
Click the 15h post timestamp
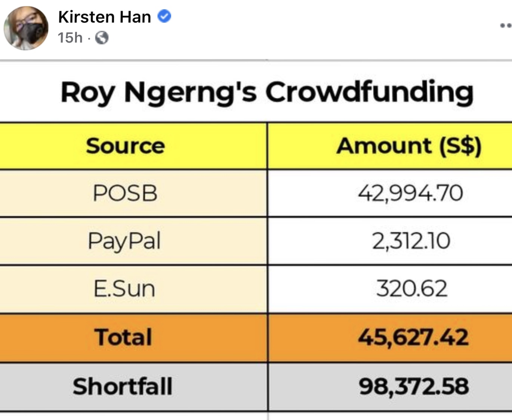tap(70, 38)
